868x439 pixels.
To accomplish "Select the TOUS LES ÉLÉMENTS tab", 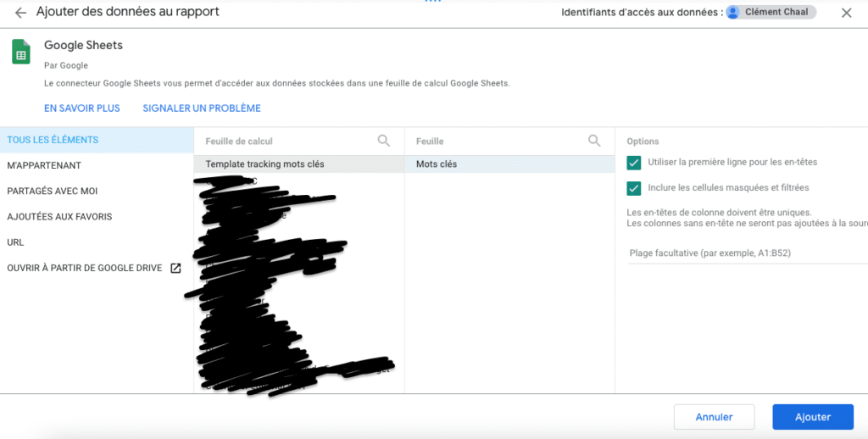I will pyautogui.click(x=53, y=140).
